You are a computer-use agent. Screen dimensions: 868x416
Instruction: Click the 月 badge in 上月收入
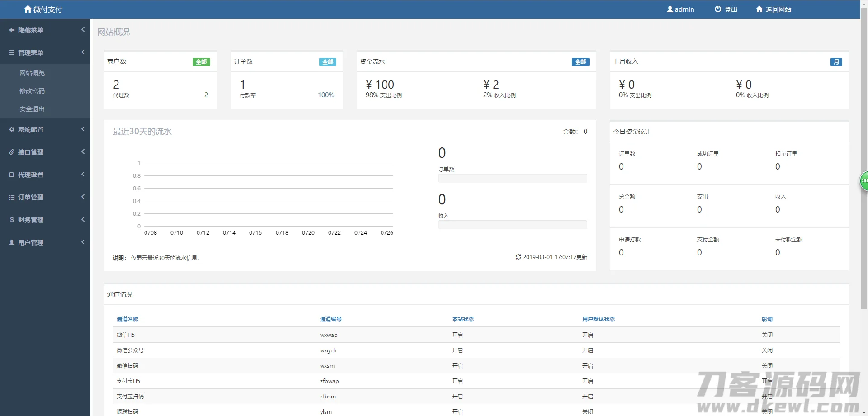(x=836, y=62)
